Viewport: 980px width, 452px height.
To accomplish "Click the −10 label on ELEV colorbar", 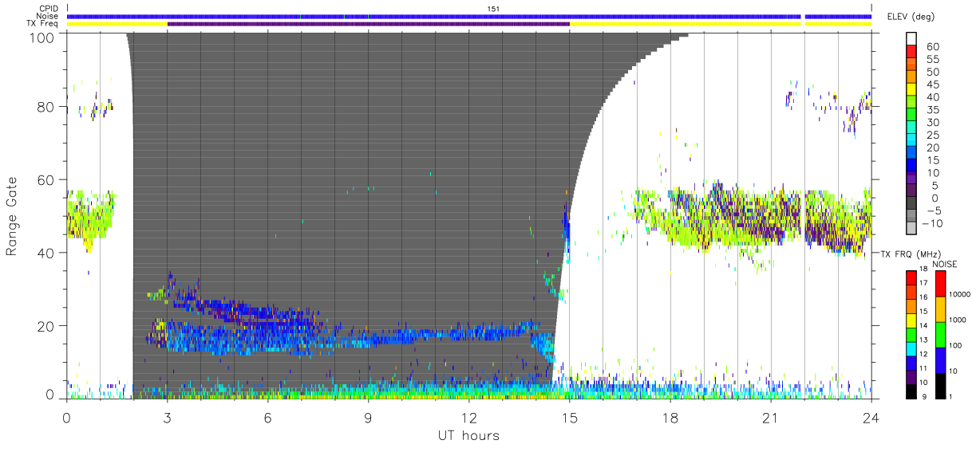I will pyautogui.click(x=931, y=222).
